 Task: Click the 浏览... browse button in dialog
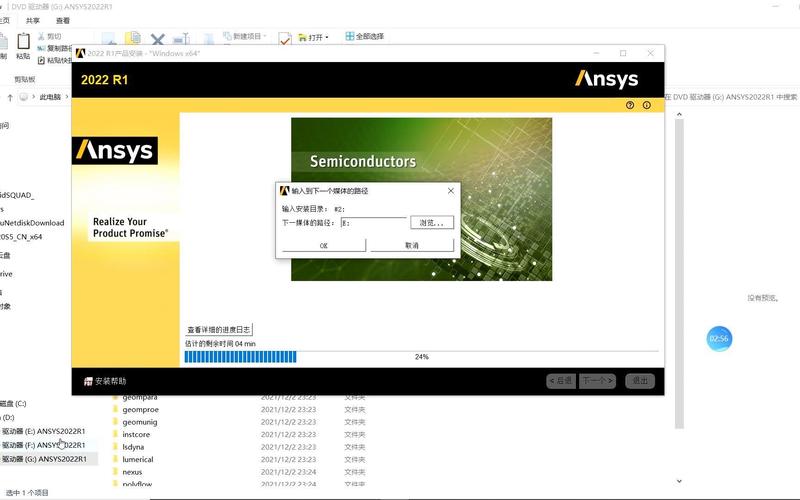[432, 222]
